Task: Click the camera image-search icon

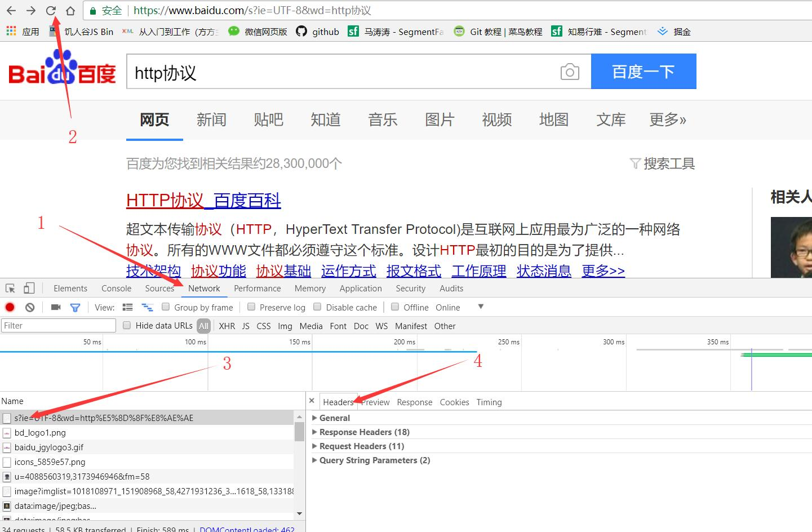Action: click(570, 72)
